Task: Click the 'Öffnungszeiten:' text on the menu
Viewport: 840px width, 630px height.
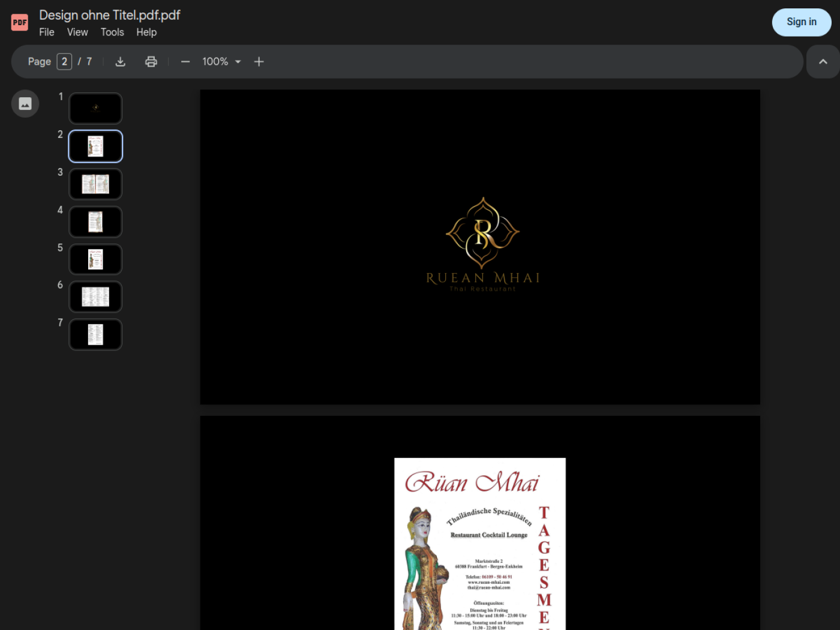Action: [x=489, y=603]
